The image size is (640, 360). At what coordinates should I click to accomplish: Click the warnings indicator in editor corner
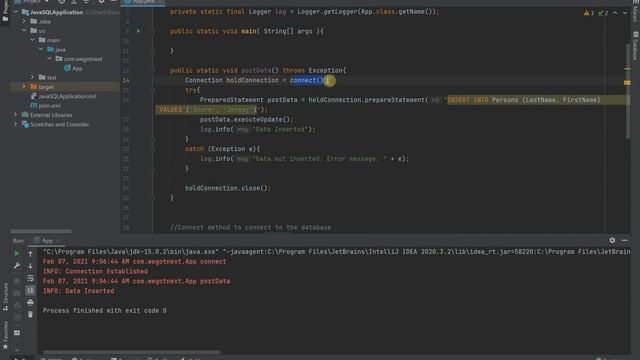(x=589, y=13)
